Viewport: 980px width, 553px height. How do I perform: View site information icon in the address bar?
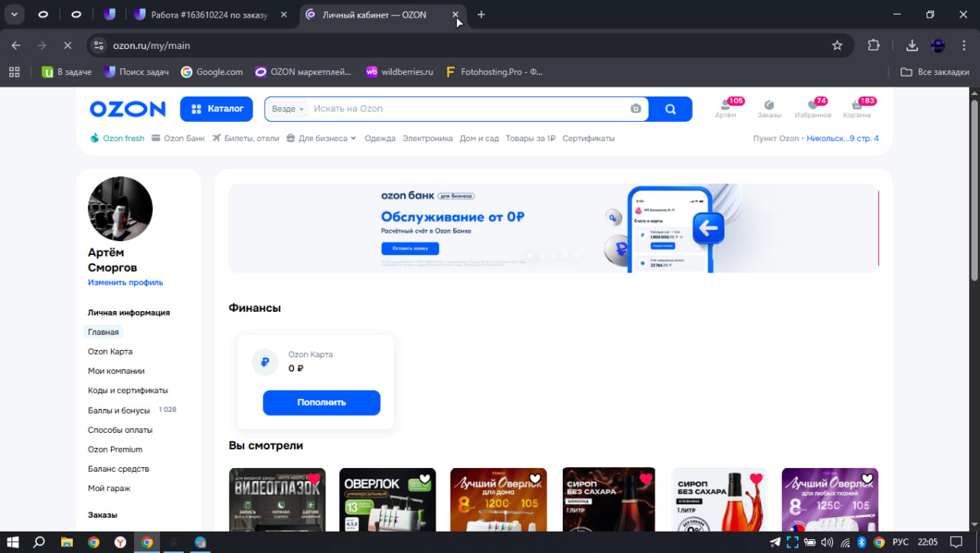(x=98, y=45)
